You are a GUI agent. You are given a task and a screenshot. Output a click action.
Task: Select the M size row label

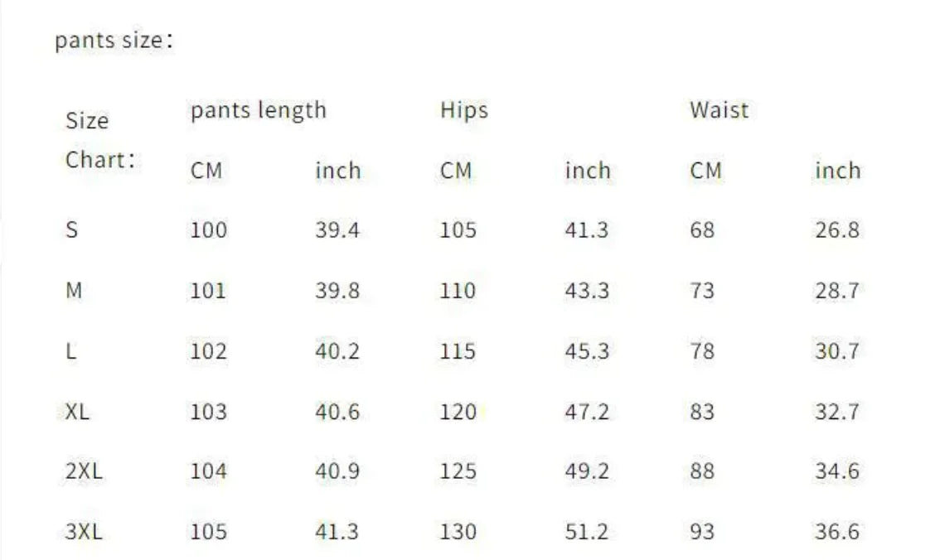click(x=74, y=291)
